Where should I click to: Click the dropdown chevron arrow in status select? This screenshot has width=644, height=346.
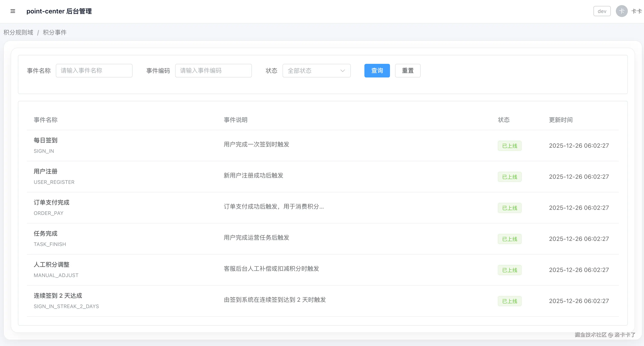click(x=342, y=71)
